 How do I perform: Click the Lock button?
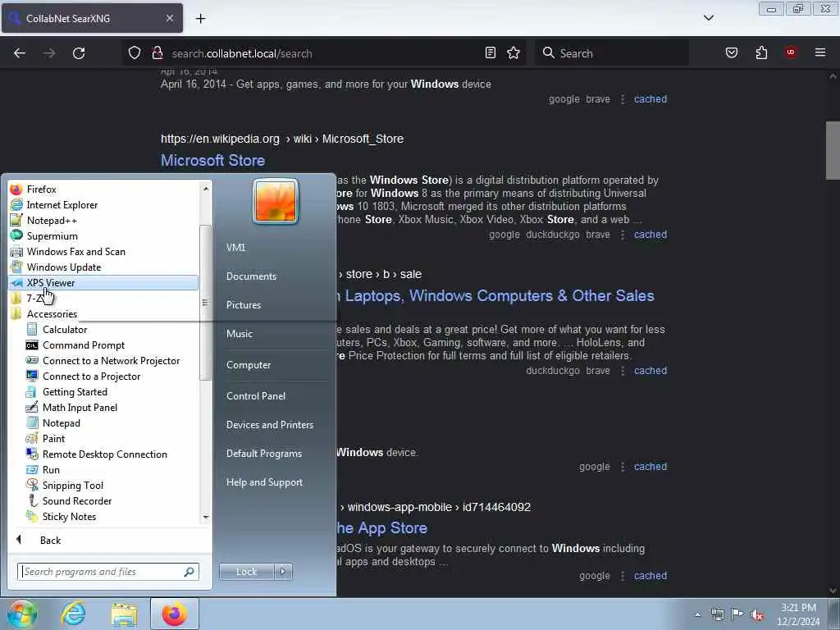(246, 572)
